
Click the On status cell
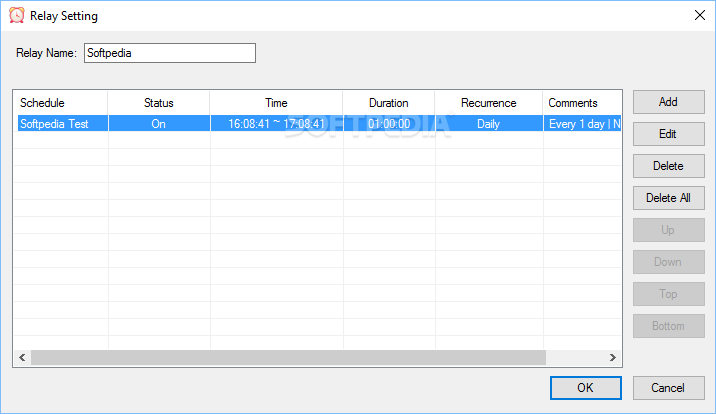[159, 124]
